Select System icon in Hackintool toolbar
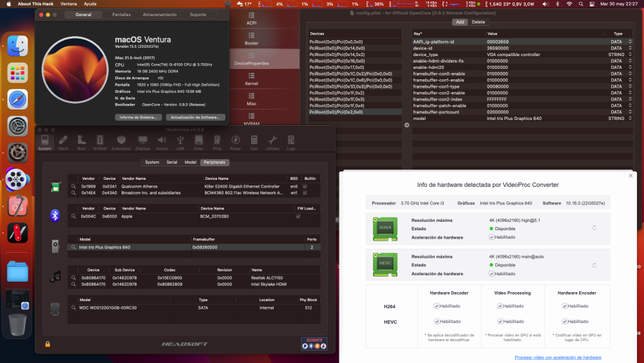 [x=45, y=142]
